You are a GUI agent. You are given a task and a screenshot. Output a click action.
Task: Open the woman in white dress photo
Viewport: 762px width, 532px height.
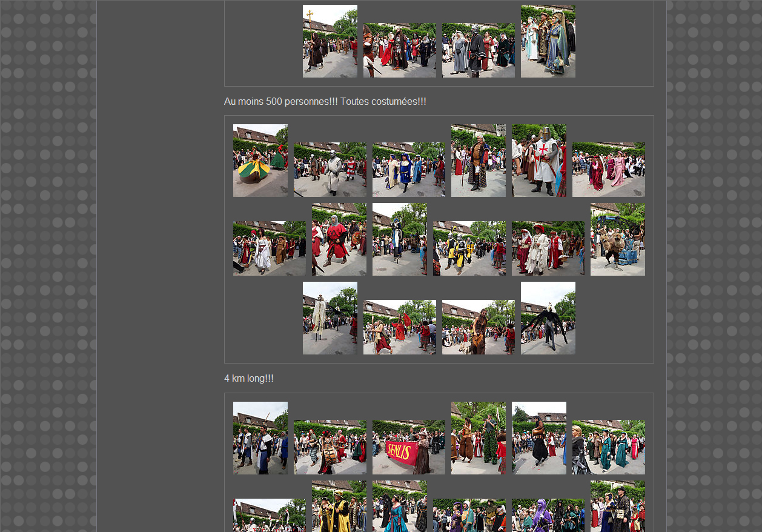[269, 248]
